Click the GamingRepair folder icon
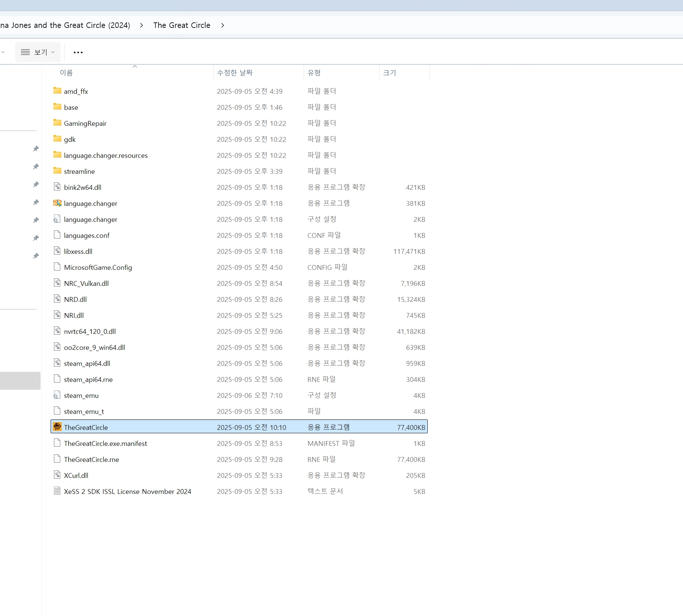The height and width of the screenshot is (616, 683). (x=57, y=123)
